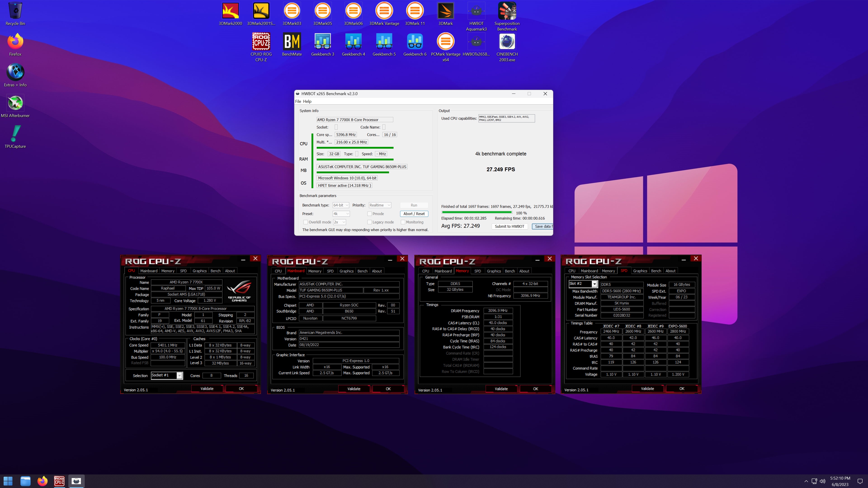This screenshot has height=488, width=868.
Task: Switch to Mainboard tab in first CPU-Z window
Action: pos(149,271)
